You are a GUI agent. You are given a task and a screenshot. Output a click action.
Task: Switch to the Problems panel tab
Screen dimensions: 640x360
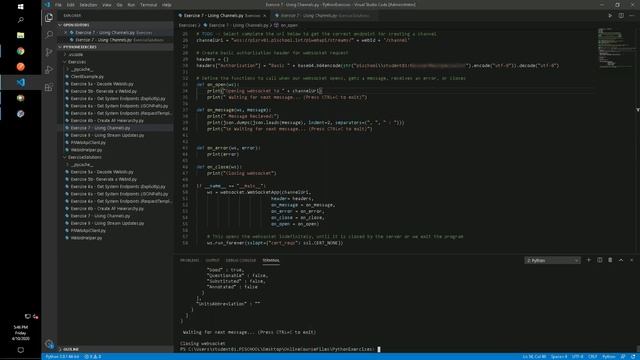pos(189,260)
